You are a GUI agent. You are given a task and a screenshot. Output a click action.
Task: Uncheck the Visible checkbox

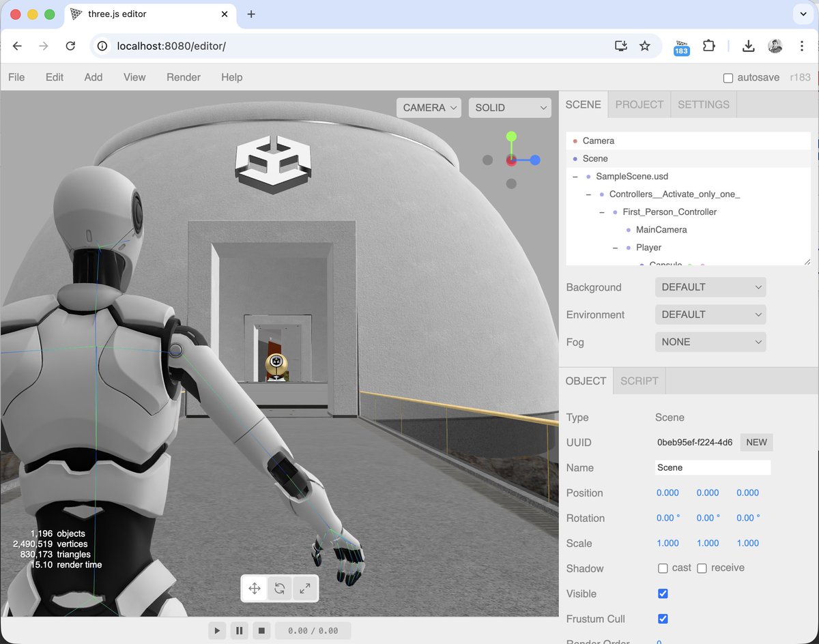663,594
